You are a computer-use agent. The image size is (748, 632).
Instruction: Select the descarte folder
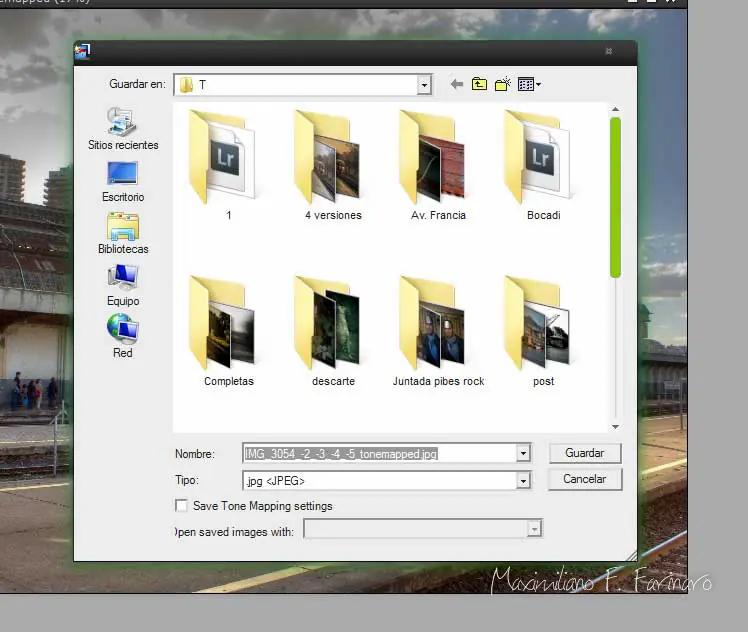point(333,331)
